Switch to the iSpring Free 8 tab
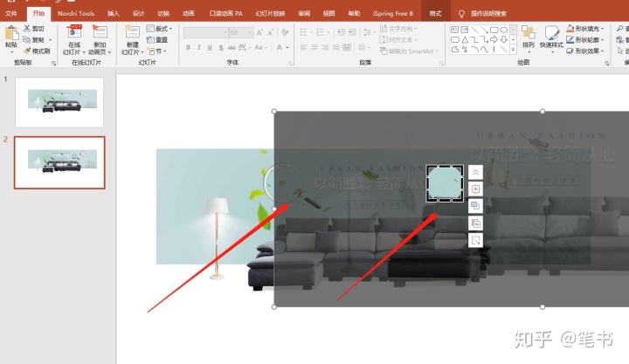Screen dimensions: 629x364 click(393, 14)
